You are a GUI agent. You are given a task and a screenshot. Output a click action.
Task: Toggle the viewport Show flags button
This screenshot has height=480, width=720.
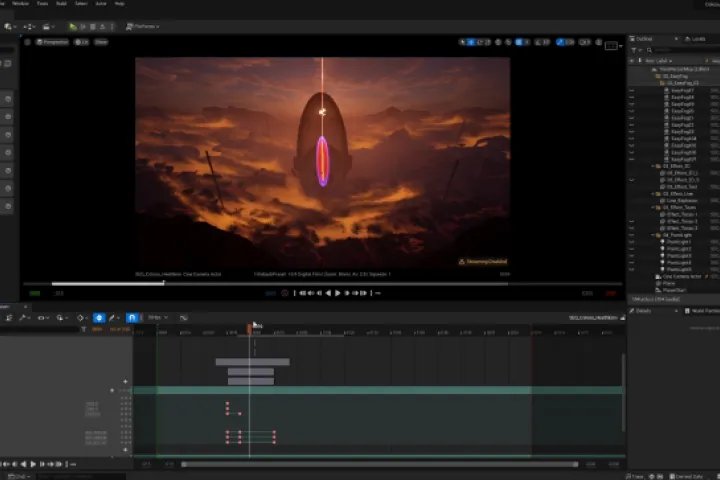[101, 42]
